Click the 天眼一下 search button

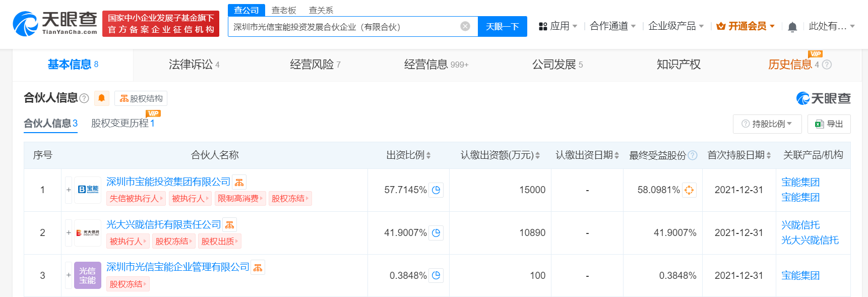(x=503, y=26)
